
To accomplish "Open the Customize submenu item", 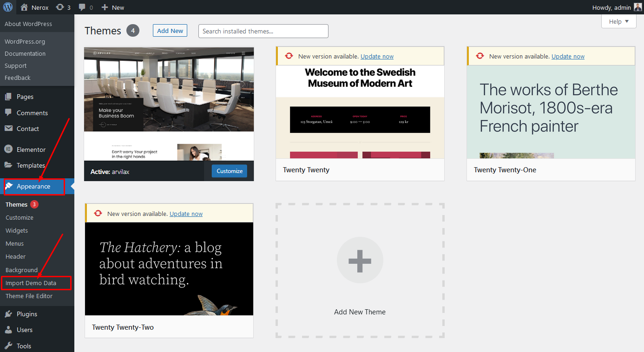I will (x=20, y=217).
